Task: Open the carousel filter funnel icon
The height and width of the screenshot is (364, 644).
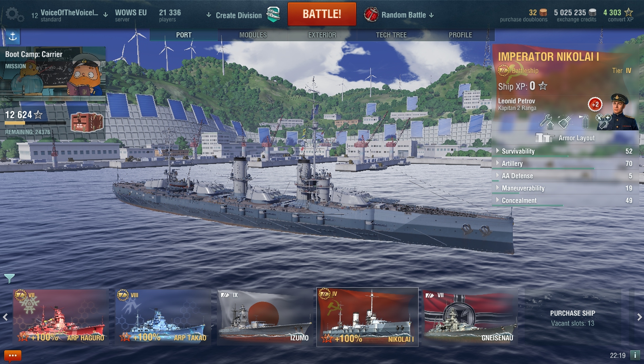Action: 9,278
